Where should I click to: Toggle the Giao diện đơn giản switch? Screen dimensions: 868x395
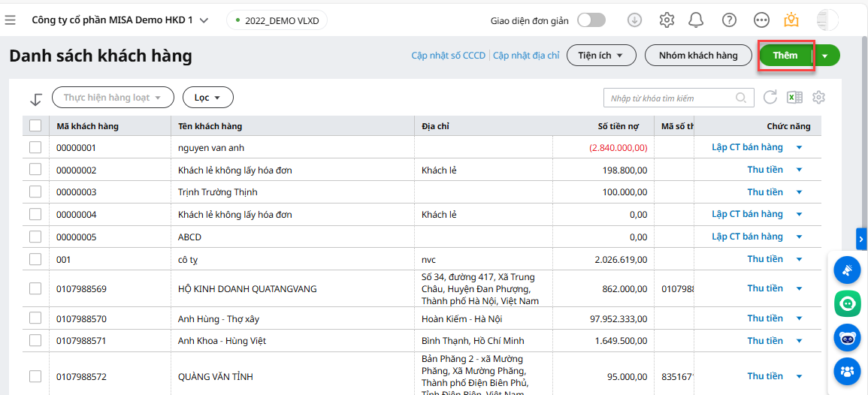pyautogui.click(x=591, y=20)
